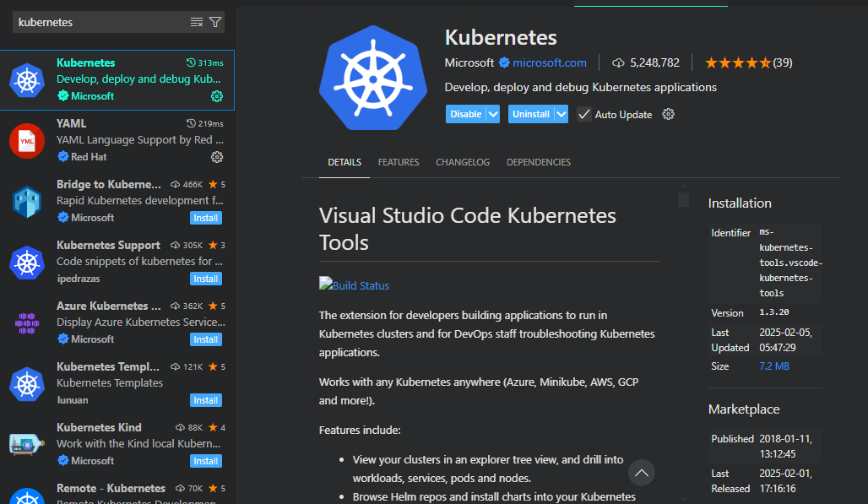This screenshot has width=868, height=504.
Task: Install Kubernetes Kind extension
Action: (x=206, y=462)
